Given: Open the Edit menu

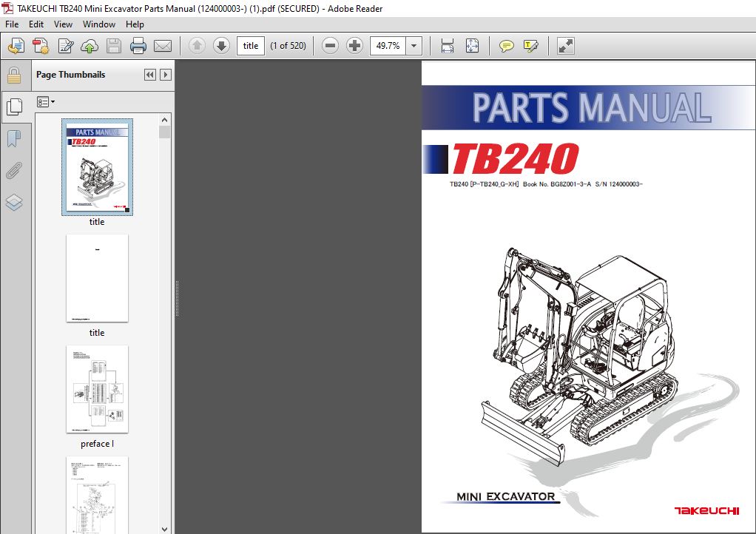Looking at the screenshot, I should pyautogui.click(x=36, y=24).
